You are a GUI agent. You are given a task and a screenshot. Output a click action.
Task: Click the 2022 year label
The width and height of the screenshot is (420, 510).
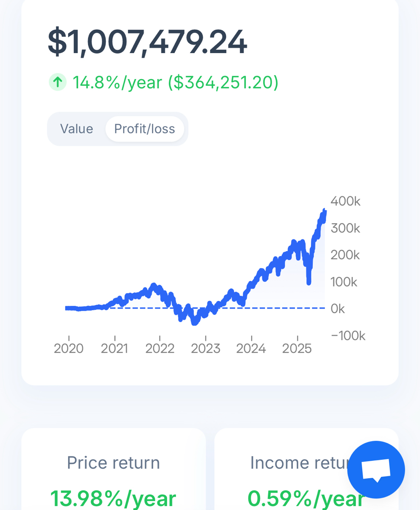pos(160,348)
